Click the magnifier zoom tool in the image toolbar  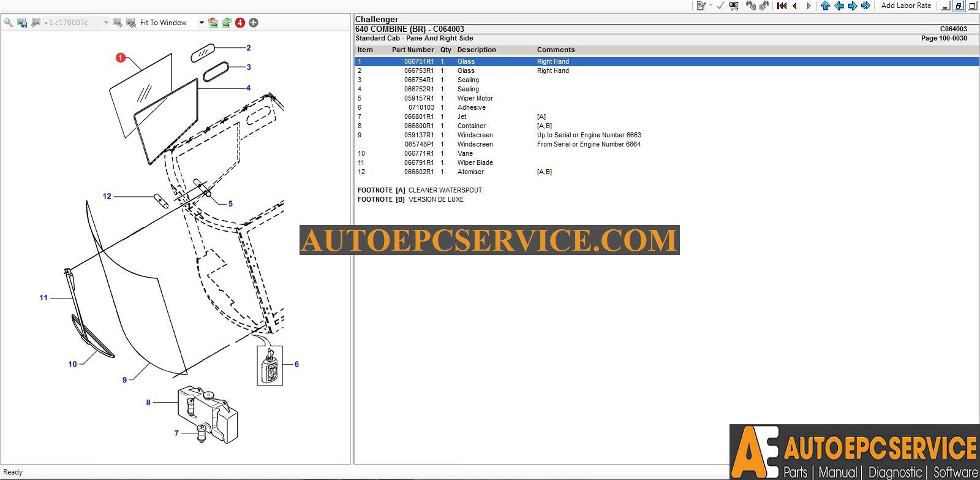click(x=8, y=23)
